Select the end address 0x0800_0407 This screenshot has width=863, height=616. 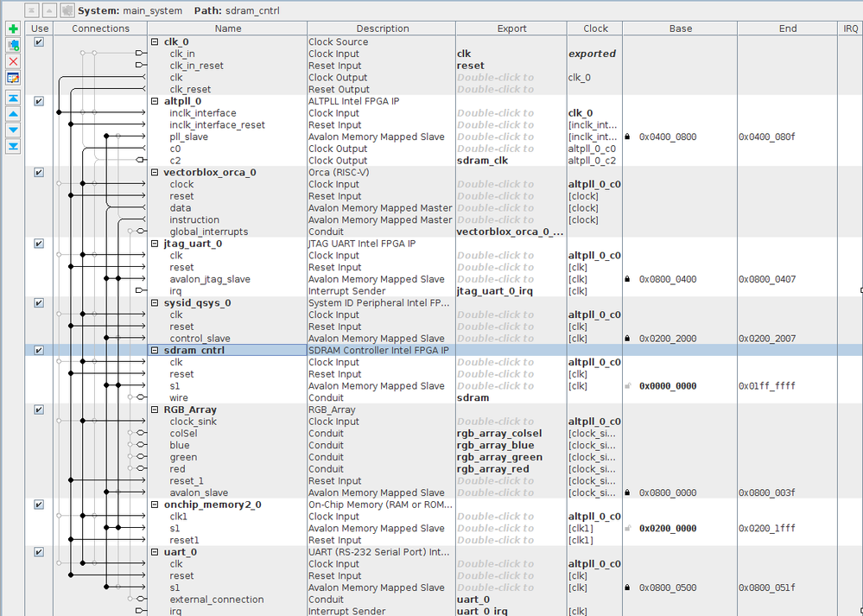pyautogui.click(x=767, y=279)
